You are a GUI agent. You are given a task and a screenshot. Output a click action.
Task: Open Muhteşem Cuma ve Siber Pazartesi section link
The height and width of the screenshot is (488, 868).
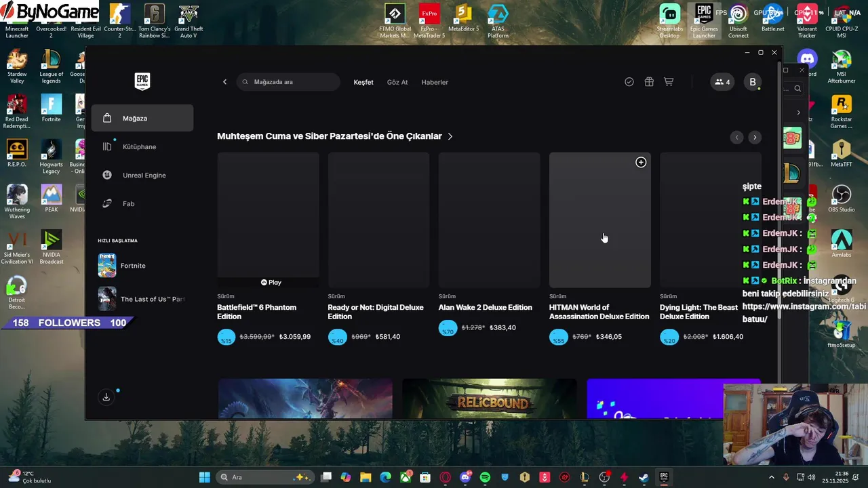335,136
